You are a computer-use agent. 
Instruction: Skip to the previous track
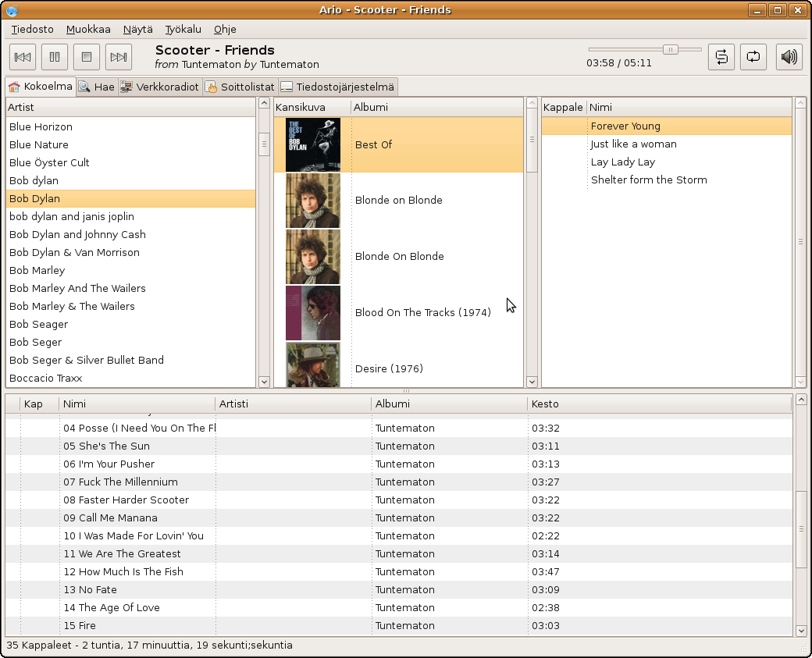point(23,57)
